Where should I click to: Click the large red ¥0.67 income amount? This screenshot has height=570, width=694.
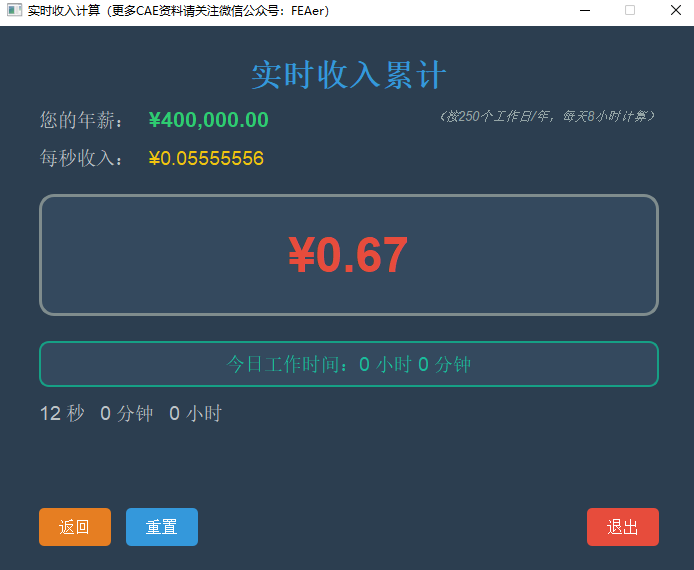tap(348, 255)
